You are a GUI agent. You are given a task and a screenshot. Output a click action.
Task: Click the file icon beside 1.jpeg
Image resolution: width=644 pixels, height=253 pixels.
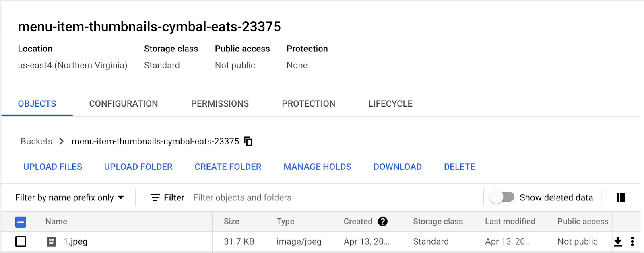tap(52, 241)
